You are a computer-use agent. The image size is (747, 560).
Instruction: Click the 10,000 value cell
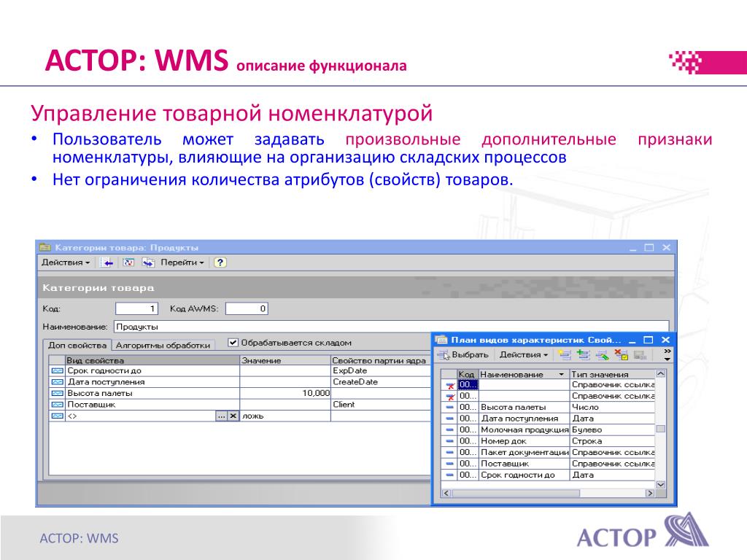[285, 393]
